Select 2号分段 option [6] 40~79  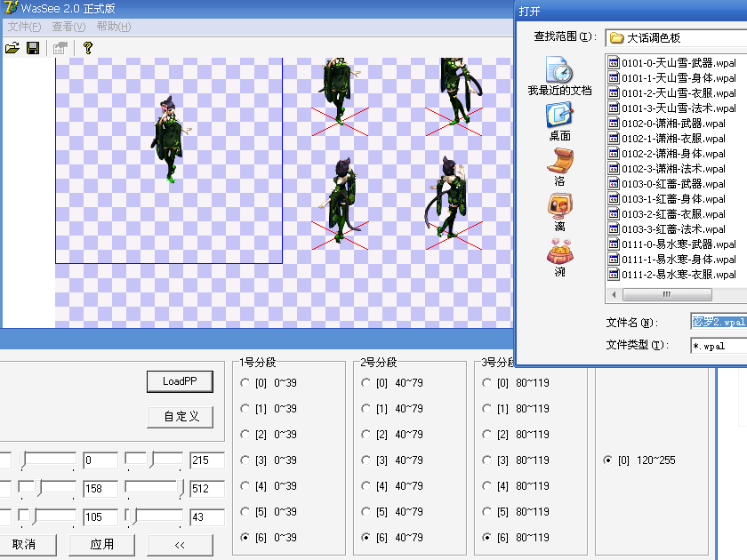(x=392, y=537)
